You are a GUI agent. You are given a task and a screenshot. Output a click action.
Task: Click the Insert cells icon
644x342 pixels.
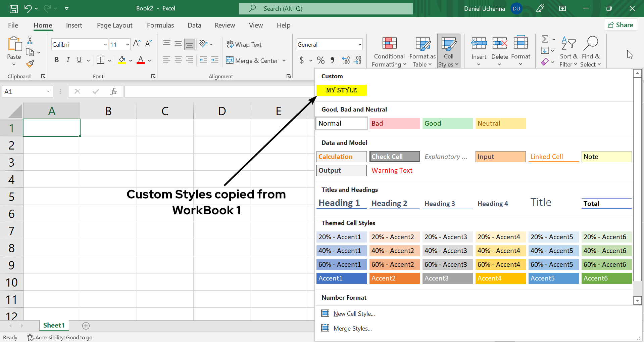coord(479,44)
